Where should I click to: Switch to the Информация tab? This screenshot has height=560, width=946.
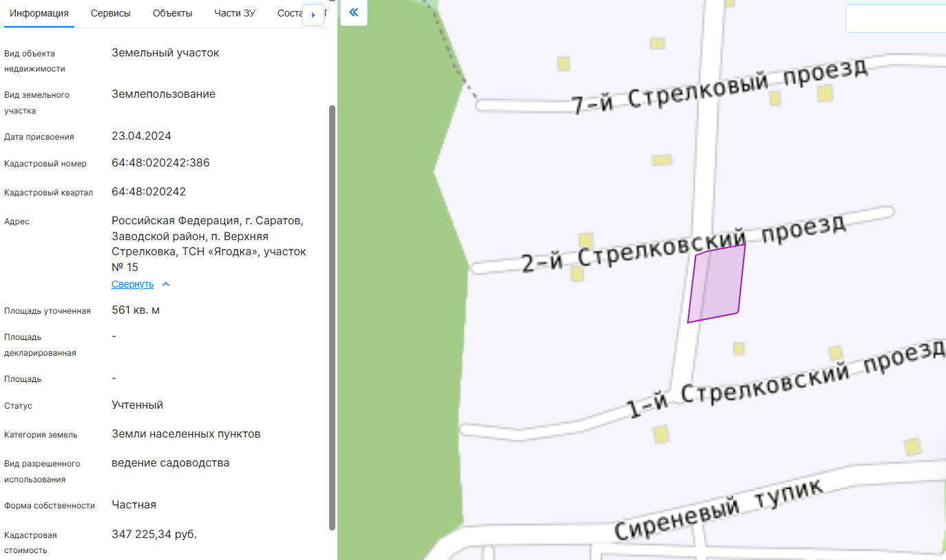(39, 14)
